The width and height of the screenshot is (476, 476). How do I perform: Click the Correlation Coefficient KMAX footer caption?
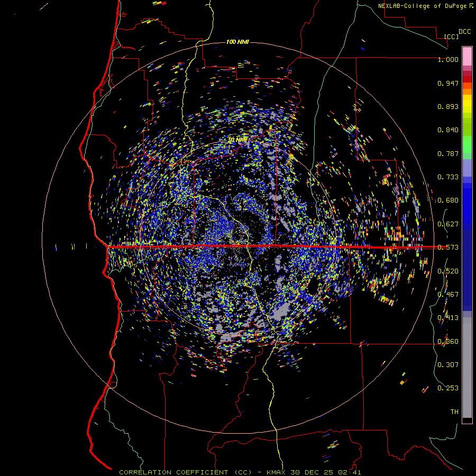240,472
